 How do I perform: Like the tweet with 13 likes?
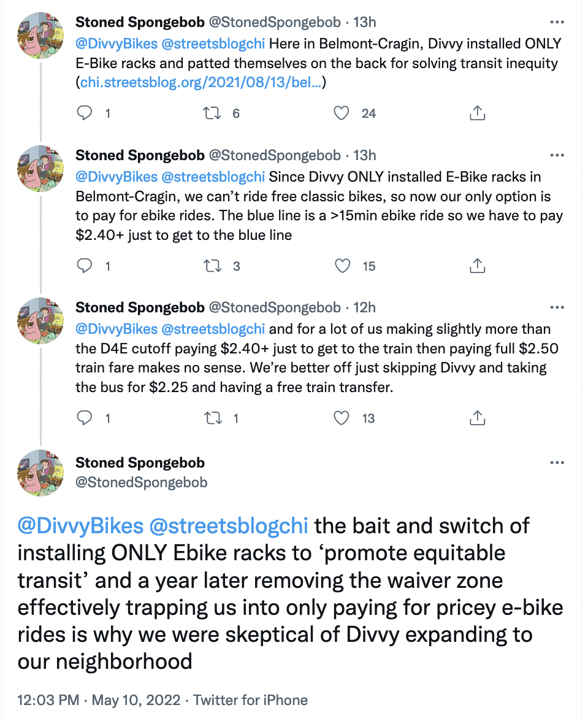tap(342, 418)
